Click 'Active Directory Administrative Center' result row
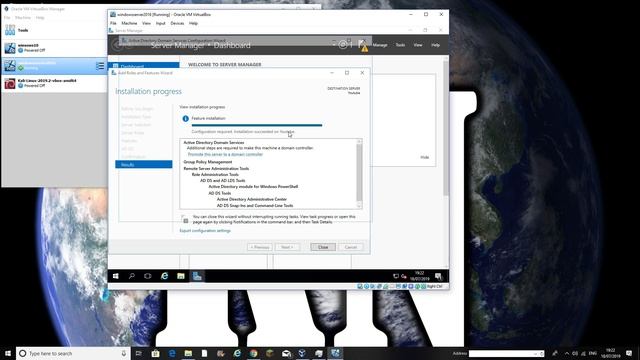Screen dimensions: 640x360 pos(251,199)
